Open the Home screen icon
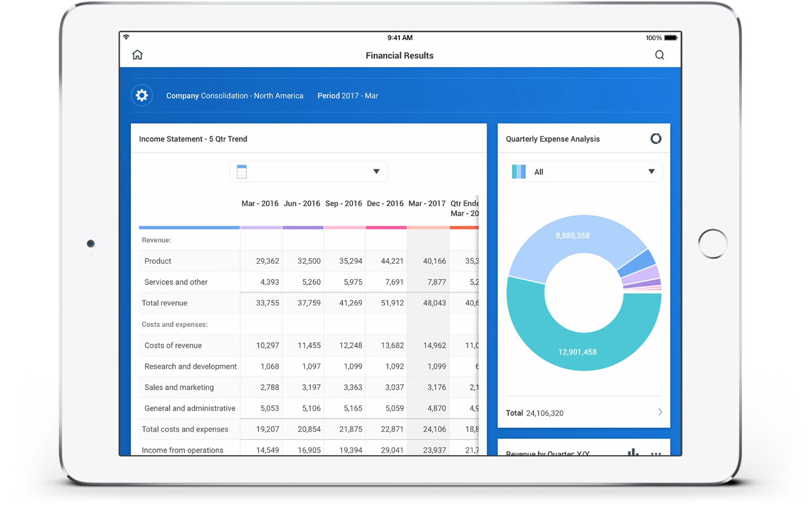 click(x=137, y=55)
